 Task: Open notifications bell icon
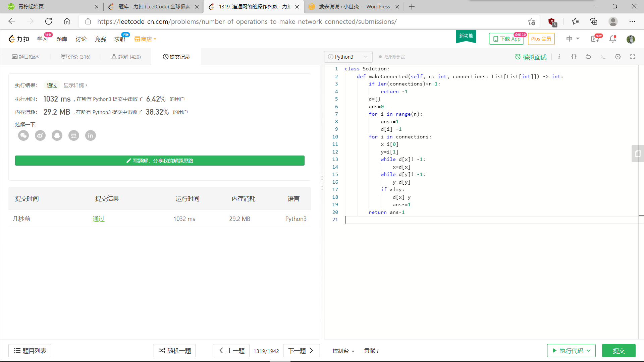(x=612, y=39)
